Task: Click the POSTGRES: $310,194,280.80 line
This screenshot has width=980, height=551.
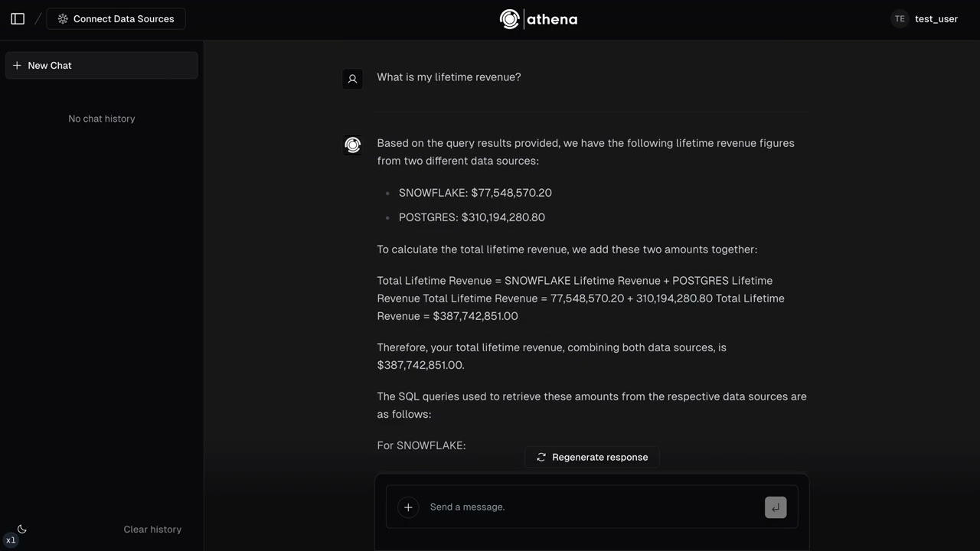Action: coord(472,217)
